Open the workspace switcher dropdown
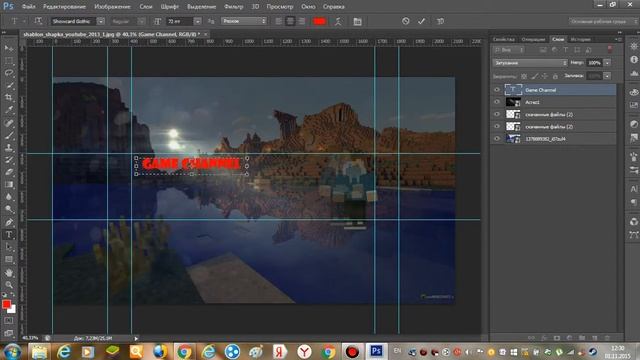 click(x=603, y=21)
